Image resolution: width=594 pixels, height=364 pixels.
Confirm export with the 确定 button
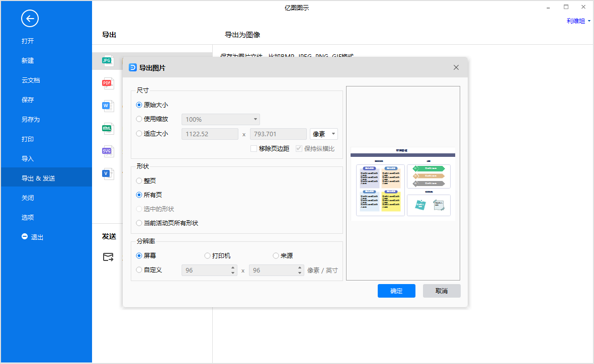(397, 291)
